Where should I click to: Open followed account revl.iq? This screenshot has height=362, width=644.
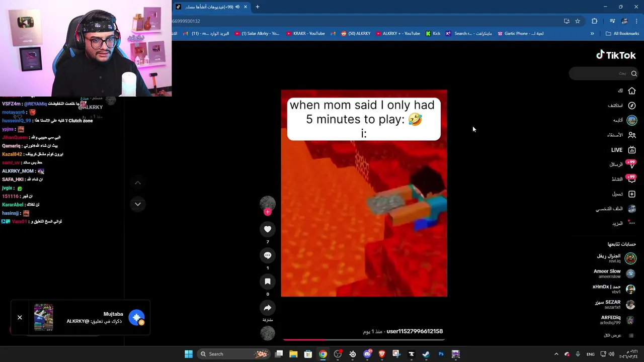pos(616,258)
